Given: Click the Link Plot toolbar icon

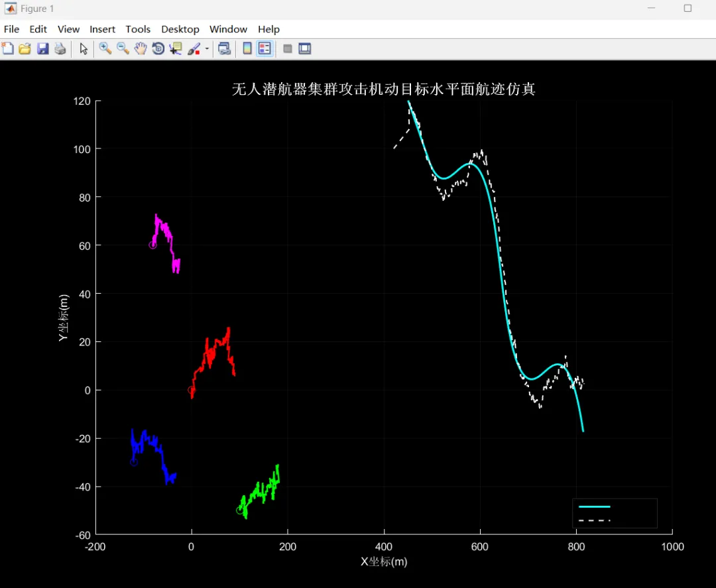Looking at the screenshot, I should click(x=224, y=48).
